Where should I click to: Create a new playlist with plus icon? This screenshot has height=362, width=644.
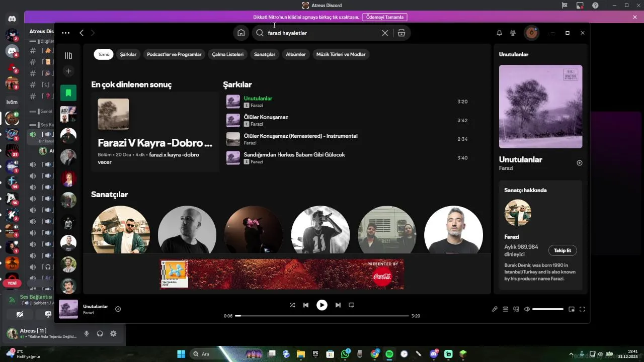coord(68,71)
